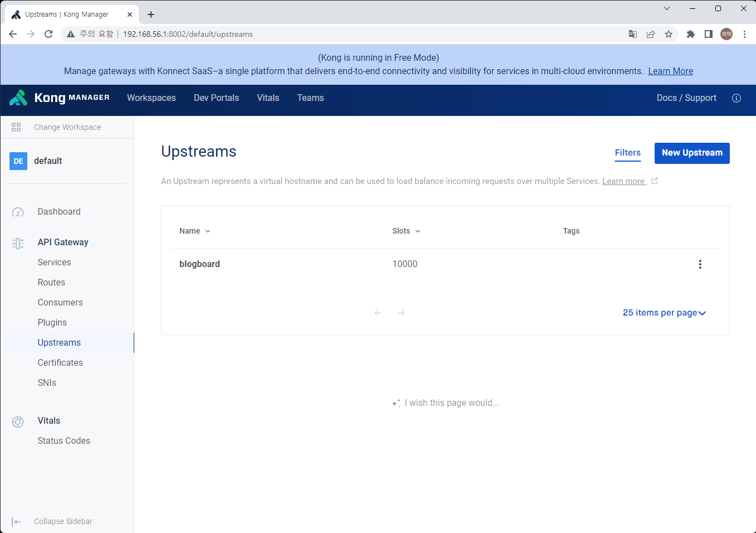Click the browser address bar URL

(x=188, y=34)
